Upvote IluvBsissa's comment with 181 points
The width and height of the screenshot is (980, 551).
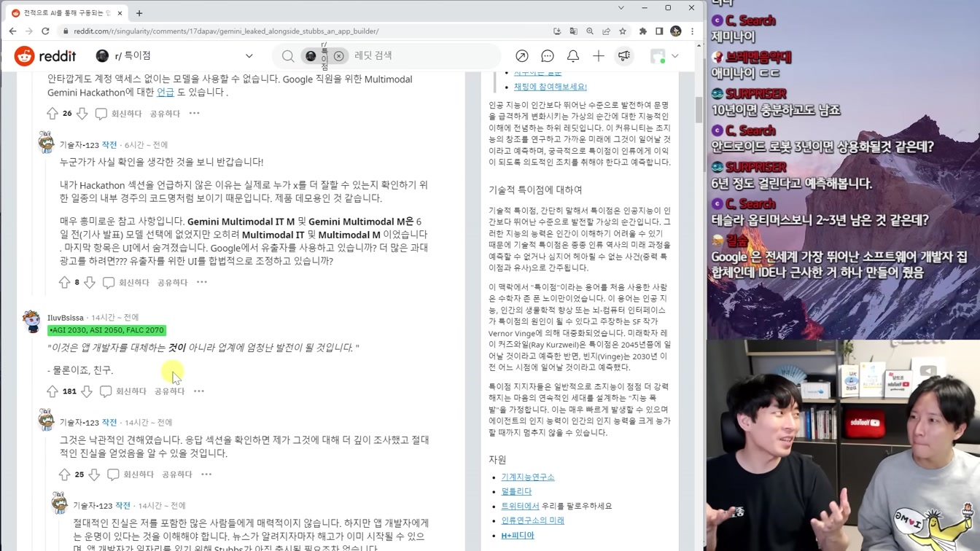click(x=52, y=391)
